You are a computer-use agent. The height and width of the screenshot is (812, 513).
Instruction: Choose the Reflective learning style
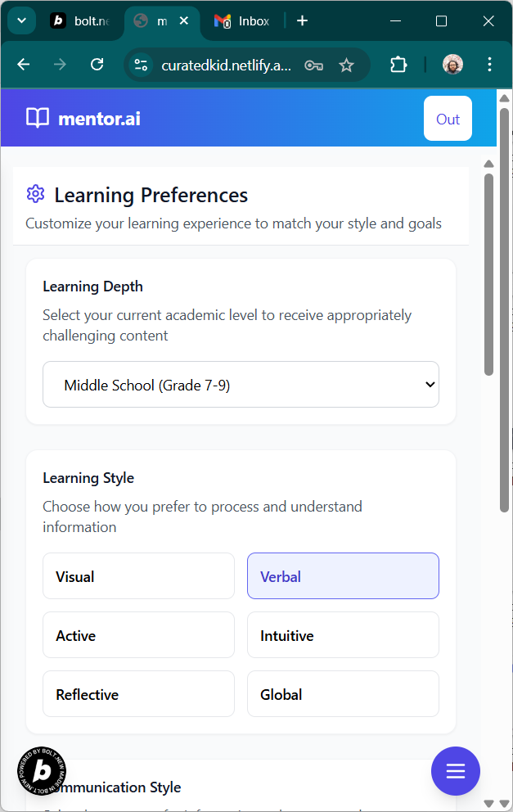[x=138, y=694]
